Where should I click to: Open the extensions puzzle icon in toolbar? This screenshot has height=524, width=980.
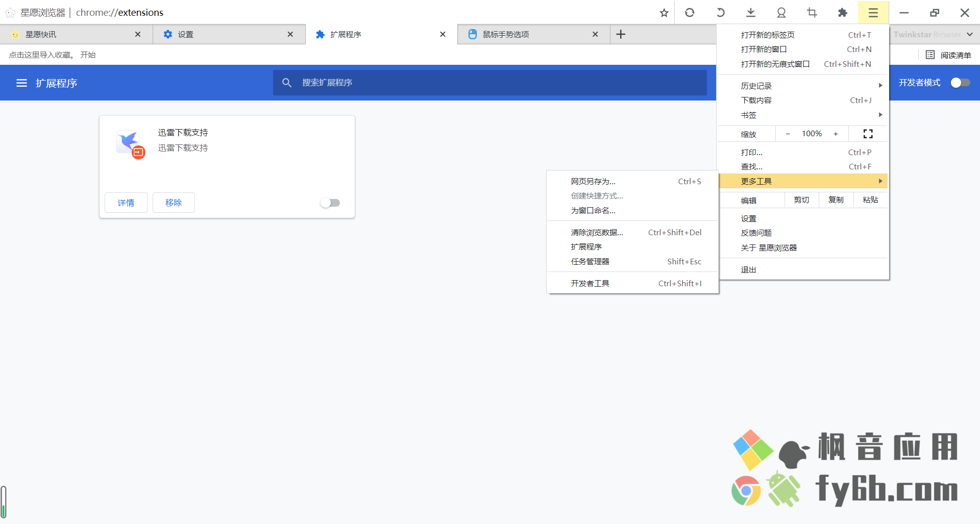843,12
